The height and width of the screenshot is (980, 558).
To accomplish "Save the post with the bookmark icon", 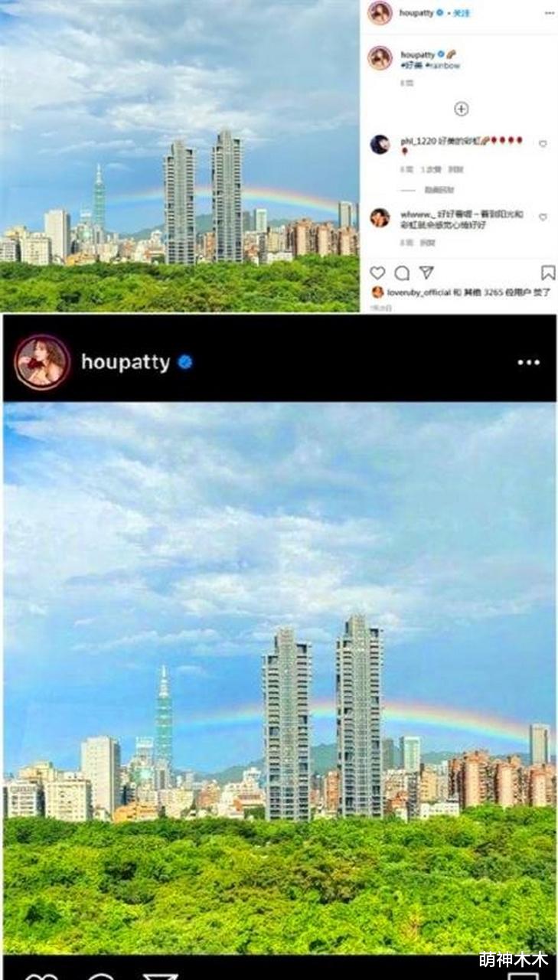I will coord(548,273).
